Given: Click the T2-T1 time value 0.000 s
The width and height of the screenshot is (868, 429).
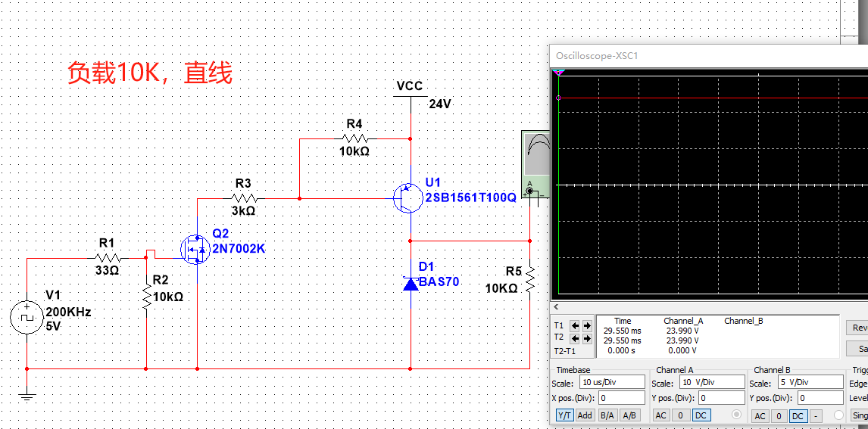Looking at the screenshot, I should coord(622,350).
